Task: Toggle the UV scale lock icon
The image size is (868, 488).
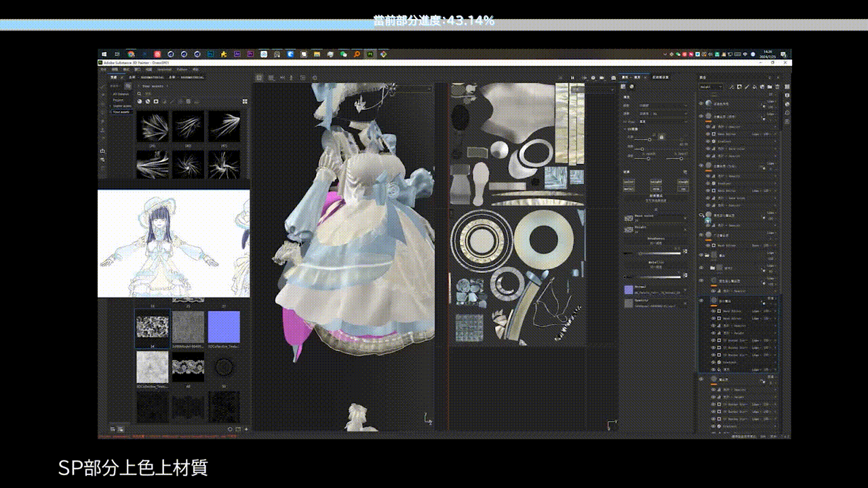Action: (x=662, y=137)
